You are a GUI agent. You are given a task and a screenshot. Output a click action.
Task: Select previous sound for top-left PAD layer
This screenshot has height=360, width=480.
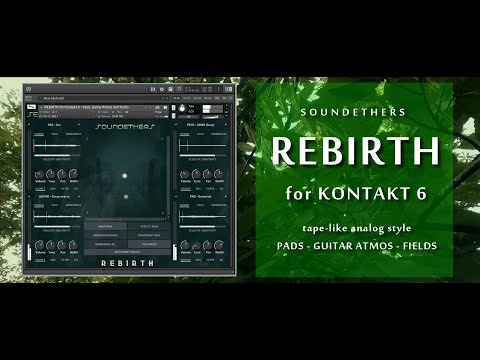pos(29,125)
